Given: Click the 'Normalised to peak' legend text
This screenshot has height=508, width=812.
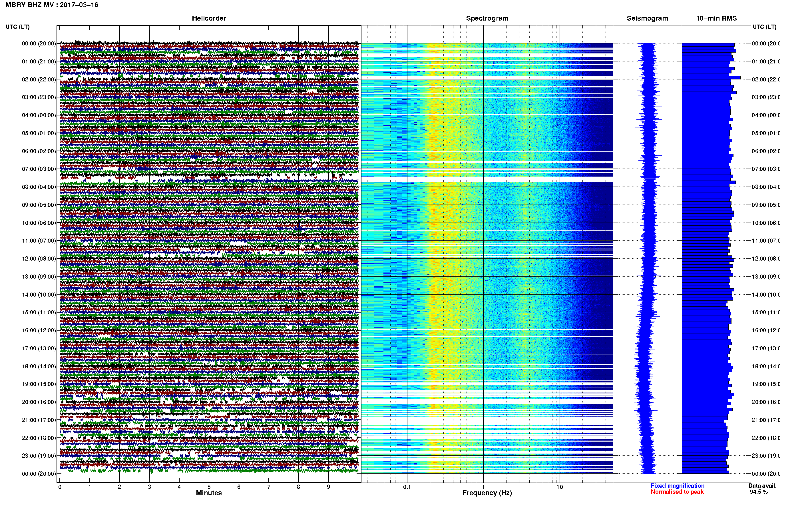Looking at the screenshot, I should [677, 492].
